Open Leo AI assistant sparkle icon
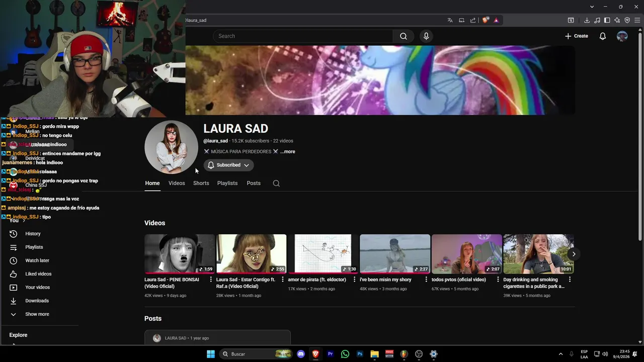Image resolution: width=644 pixels, height=362 pixels. [617, 20]
